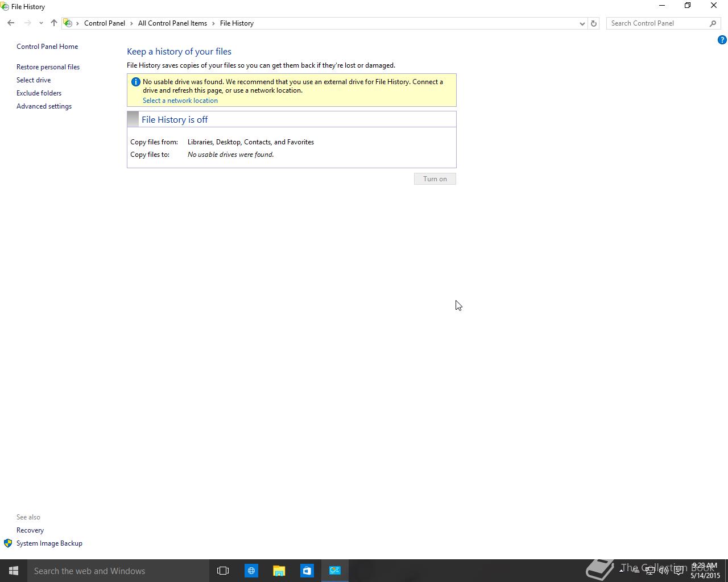Close the File History window
This screenshot has height=582, width=728.
coord(714,6)
